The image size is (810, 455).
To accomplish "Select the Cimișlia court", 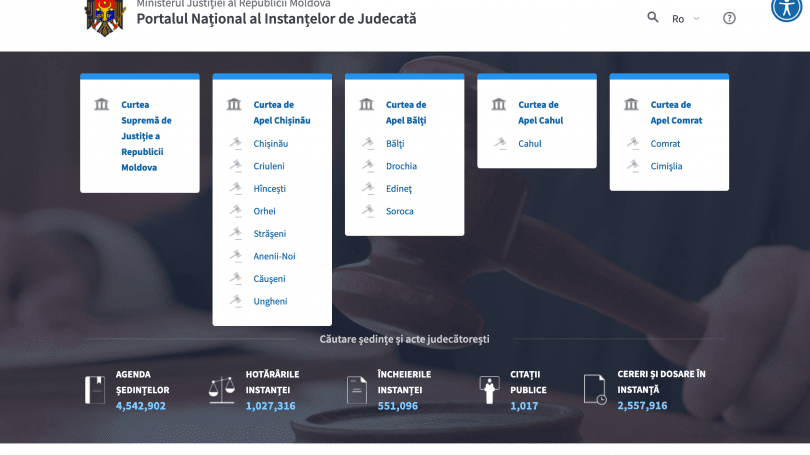I will pyautogui.click(x=666, y=166).
